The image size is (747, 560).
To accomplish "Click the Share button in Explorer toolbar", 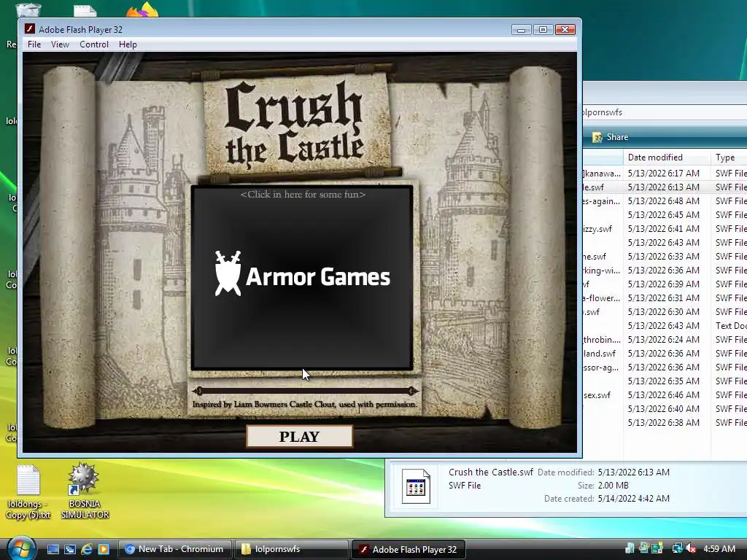I will [611, 137].
